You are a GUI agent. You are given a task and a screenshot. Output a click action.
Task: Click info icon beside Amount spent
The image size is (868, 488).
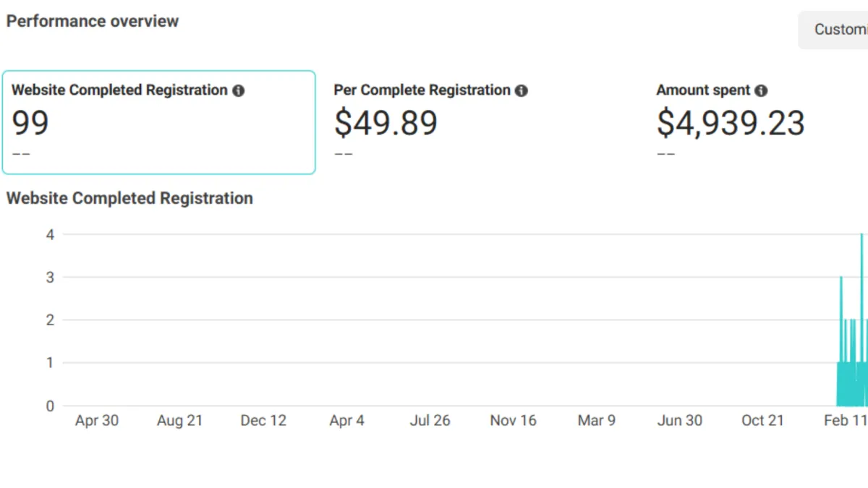[x=761, y=91]
